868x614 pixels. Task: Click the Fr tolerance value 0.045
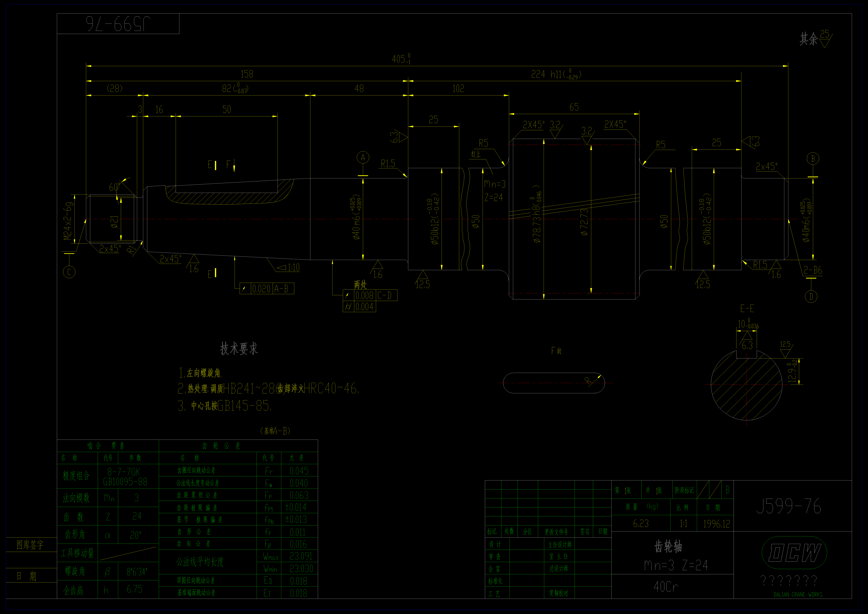[299, 471]
